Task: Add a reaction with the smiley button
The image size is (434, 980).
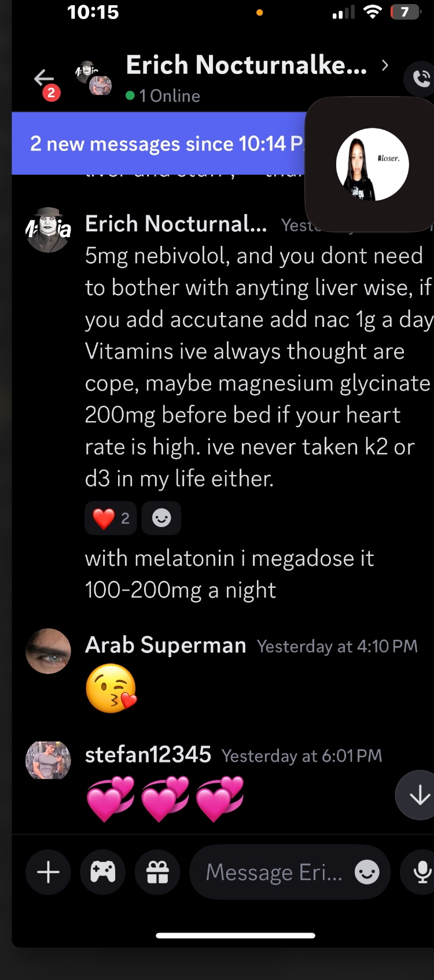Action: (161, 518)
